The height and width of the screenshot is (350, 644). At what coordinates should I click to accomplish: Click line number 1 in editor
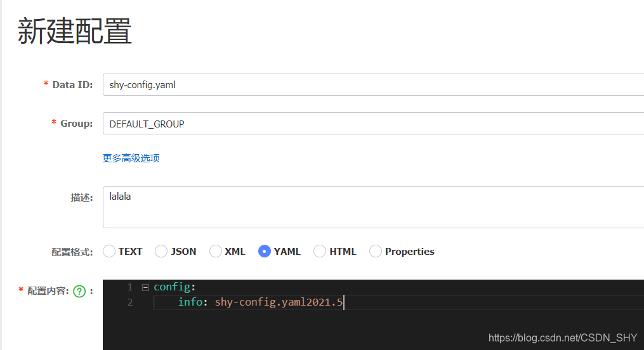[130, 287]
